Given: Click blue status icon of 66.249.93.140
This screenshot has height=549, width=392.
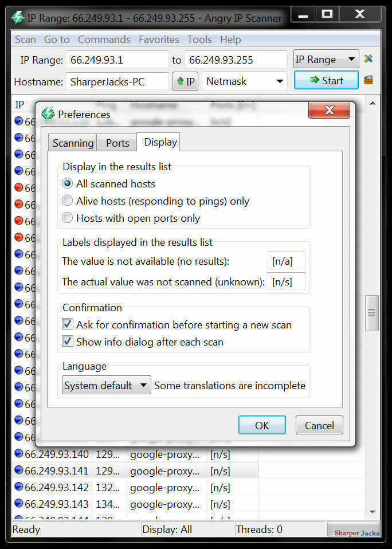Looking at the screenshot, I should (x=18, y=453).
